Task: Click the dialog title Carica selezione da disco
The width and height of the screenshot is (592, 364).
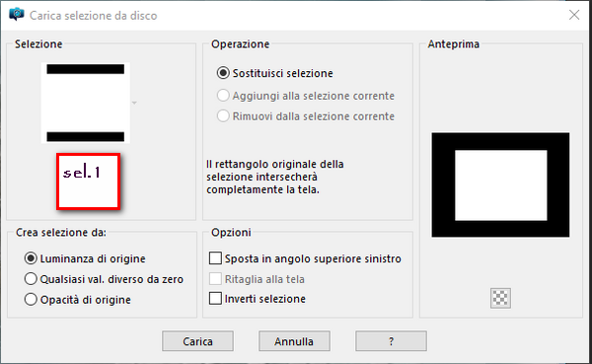Action: [x=94, y=16]
